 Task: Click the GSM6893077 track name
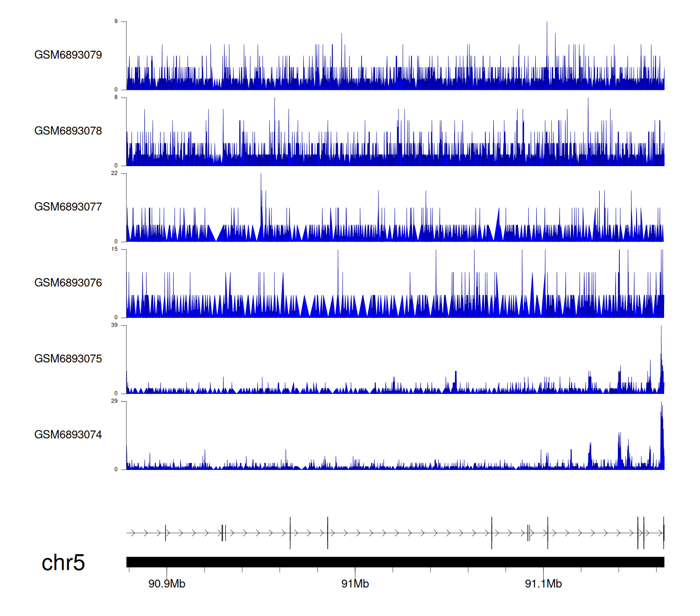[68, 207]
